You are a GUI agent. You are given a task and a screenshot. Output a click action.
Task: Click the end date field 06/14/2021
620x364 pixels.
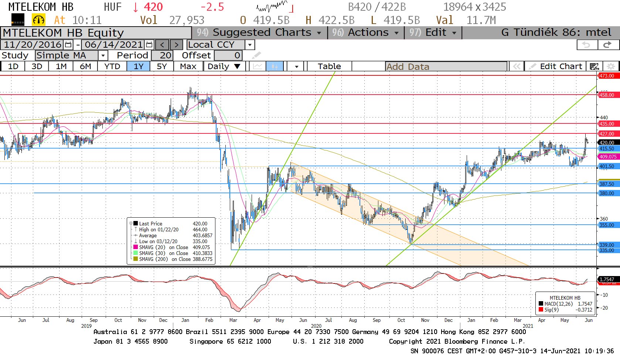(113, 45)
